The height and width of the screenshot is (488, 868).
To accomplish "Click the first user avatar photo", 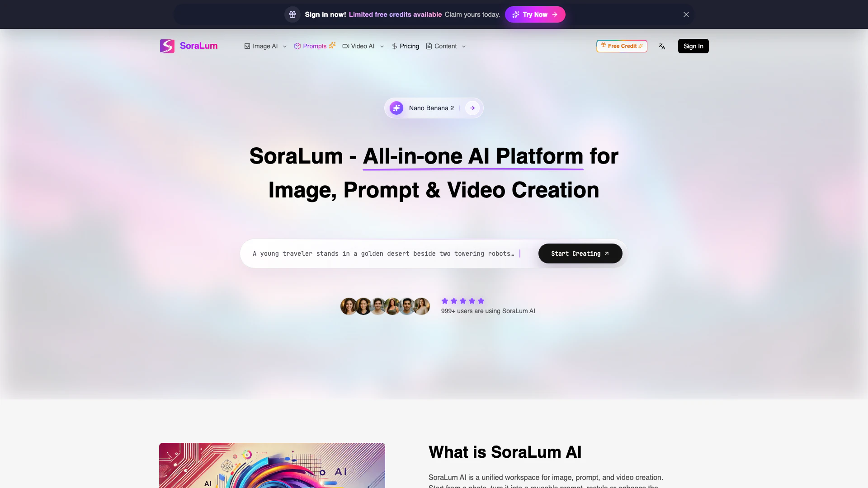I will tap(349, 306).
